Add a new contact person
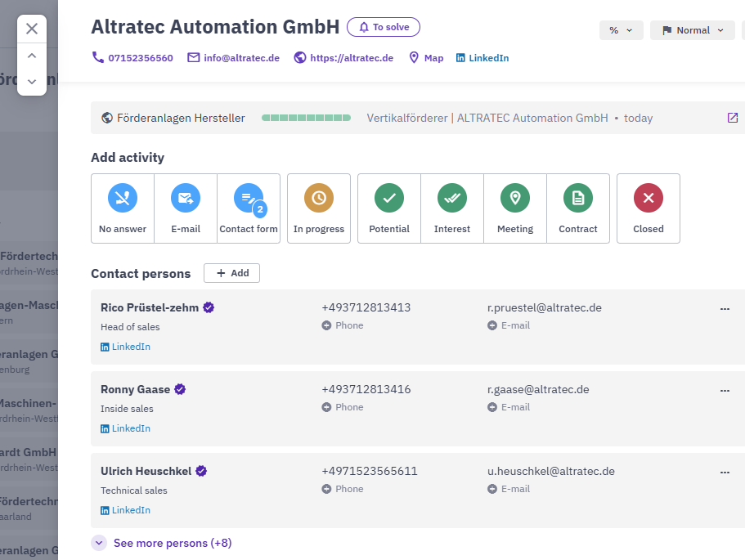The width and height of the screenshot is (745, 560). 232,273
